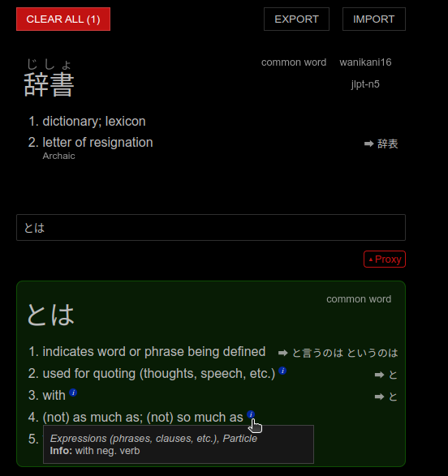This screenshot has width=448, height=476.
Task: Follow the というのは cross-reference link
Action: (373, 353)
